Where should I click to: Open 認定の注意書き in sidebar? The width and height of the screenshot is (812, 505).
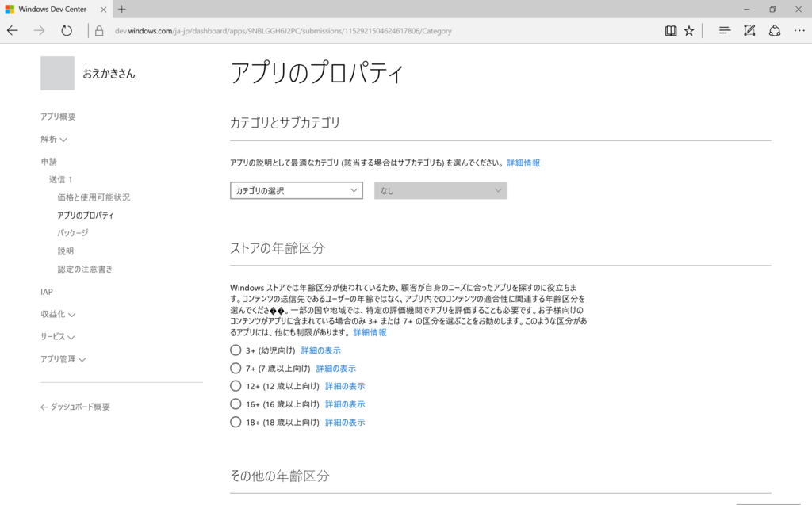[85, 270]
